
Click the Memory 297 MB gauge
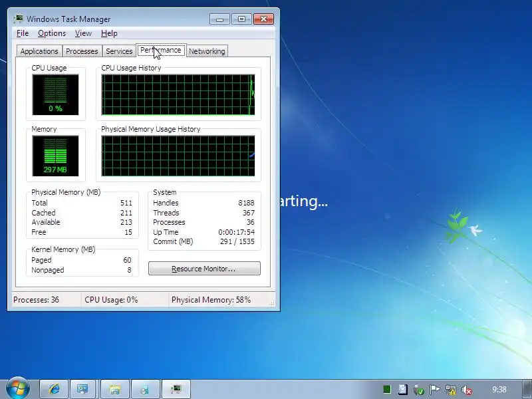point(55,156)
